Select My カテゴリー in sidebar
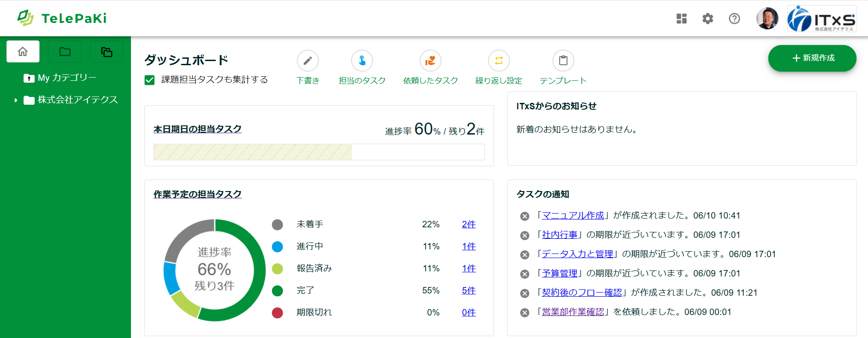 click(67, 78)
